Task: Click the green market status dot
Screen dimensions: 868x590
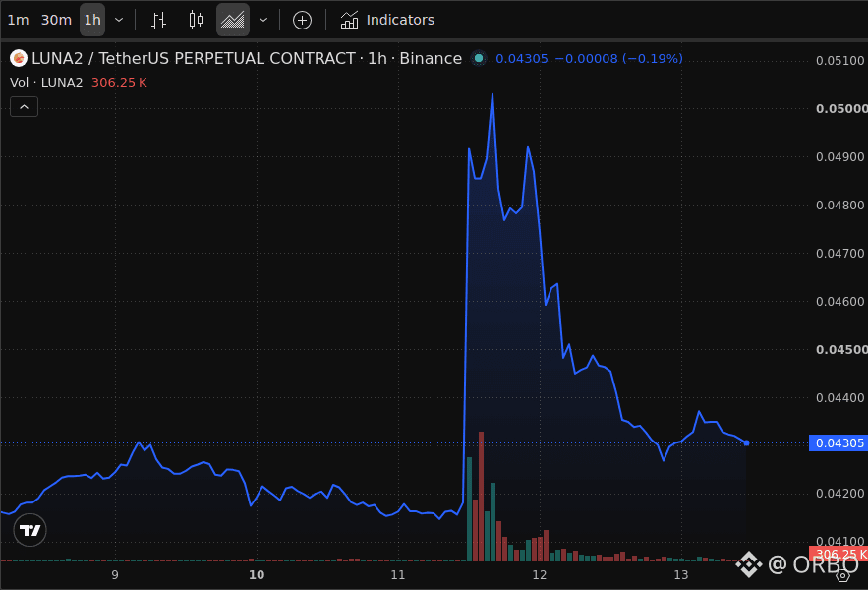Action: [x=479, y=58]
